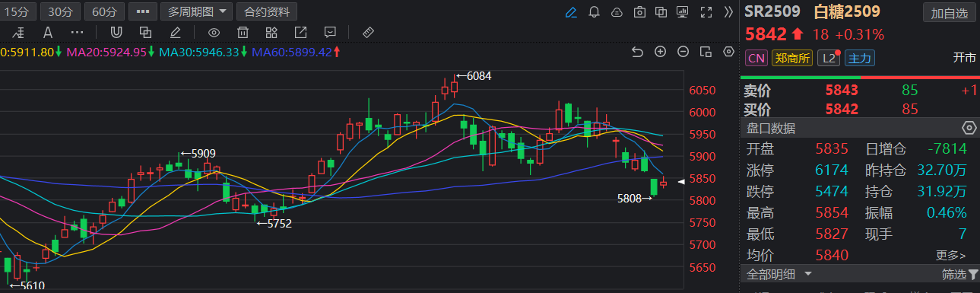The height and width of the screenshot is (293, 980).
Task: Click the 振幅 0.46% value
Action: 946,212
